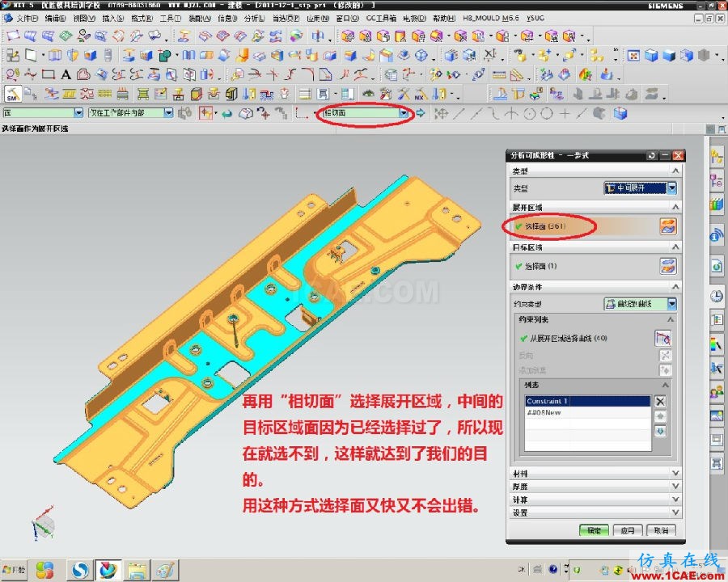Click blue arrow next to 相切面 dropdown
Screen dimensions: 728x582
tap(421, 113)
